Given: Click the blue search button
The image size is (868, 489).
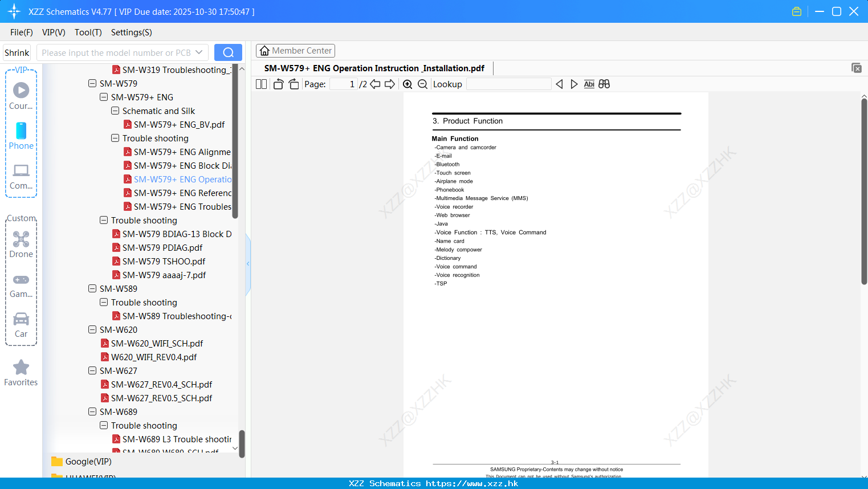Looking at the screenshot, I should click(228, 52).
